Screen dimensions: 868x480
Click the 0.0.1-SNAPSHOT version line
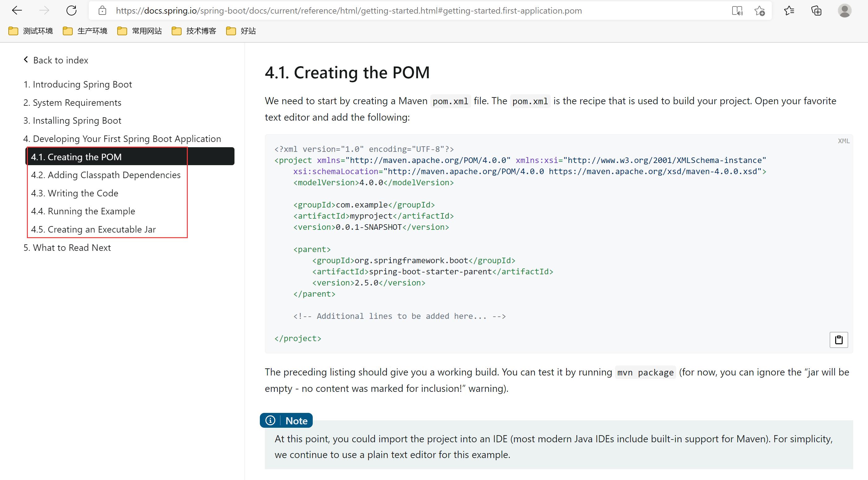pyautogui.click(x=371, y=227)
